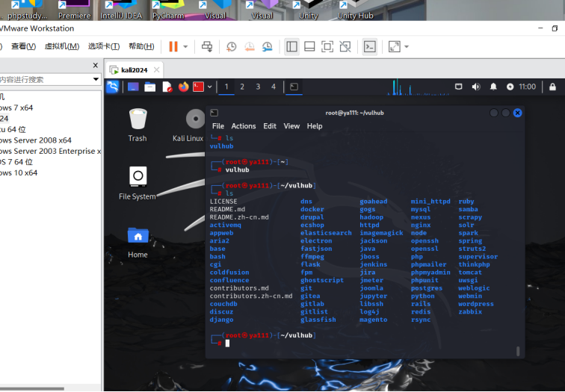Open the console view icon in VMware toolbar
The height and width of the screenshot is (392, 565).
click(x=370, y=46)
